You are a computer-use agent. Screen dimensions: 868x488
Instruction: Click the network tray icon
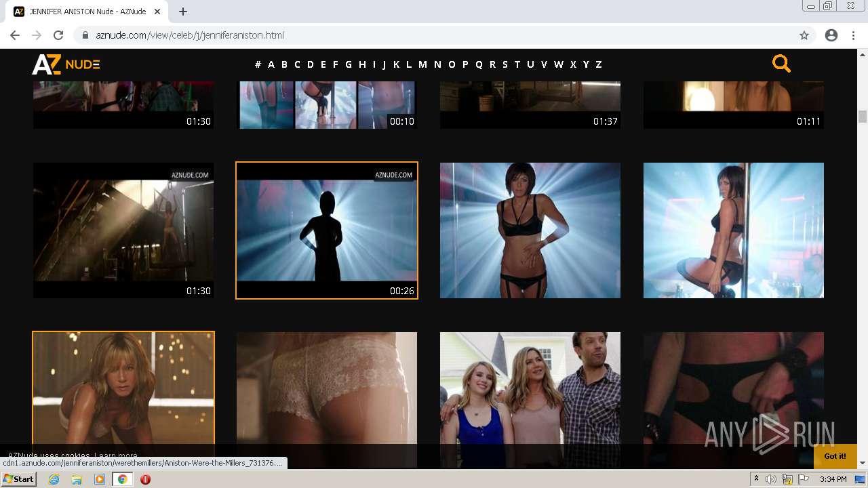[x=787, y=479]
